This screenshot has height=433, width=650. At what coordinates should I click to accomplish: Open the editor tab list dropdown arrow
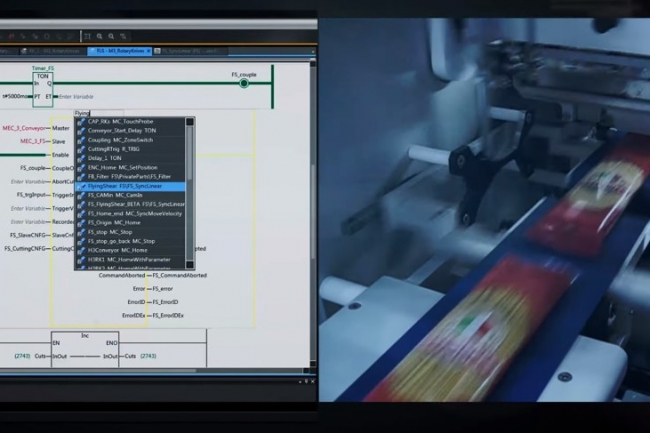[313, 52]
